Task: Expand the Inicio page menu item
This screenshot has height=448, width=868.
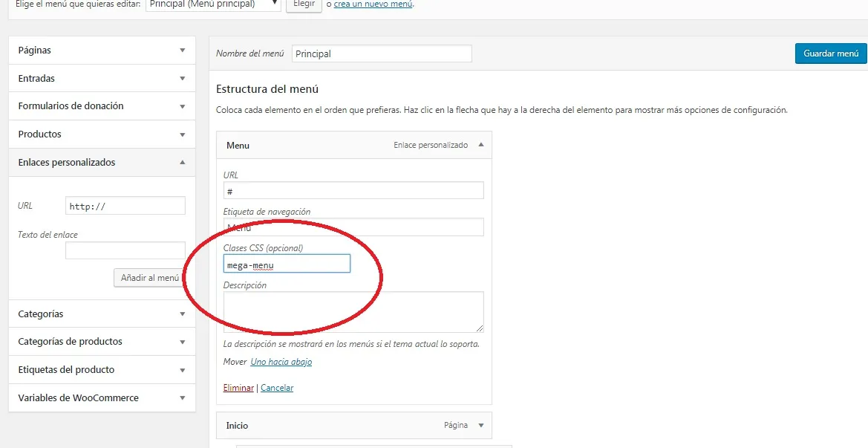Action: coord(480,426)
